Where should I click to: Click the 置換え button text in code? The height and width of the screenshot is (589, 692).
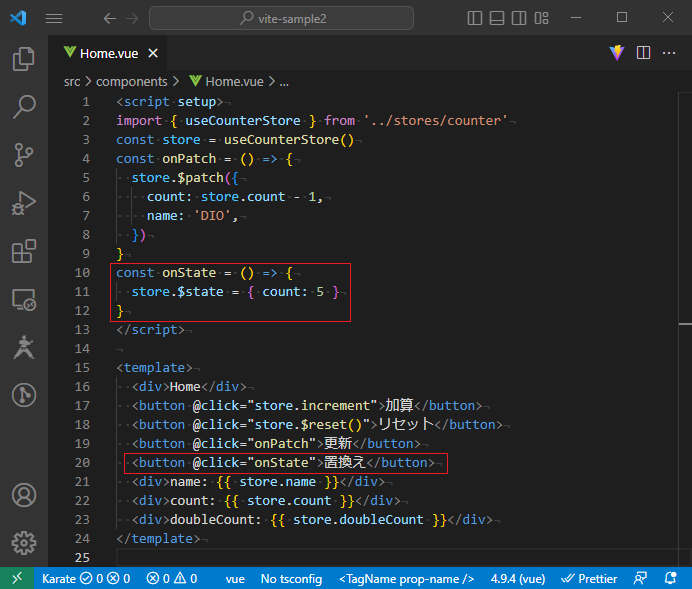(x=345, y=462)
